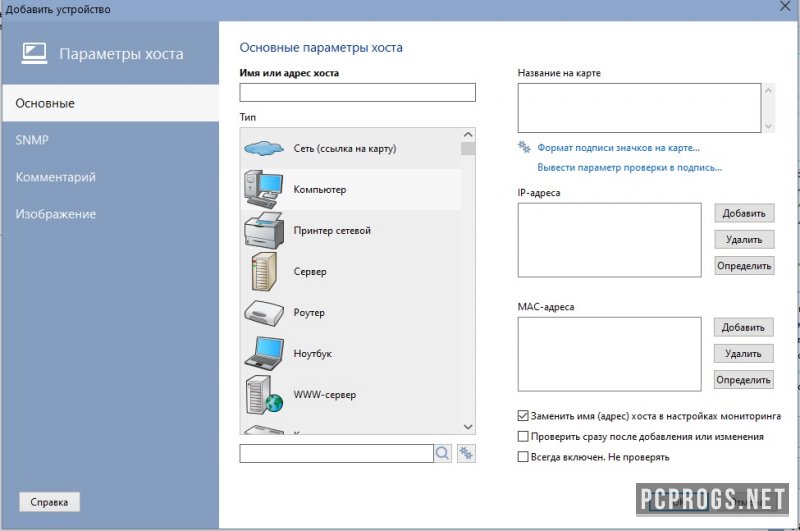Image resolution: width=800 pixels, height=531 pixels.
Task: Select the Компьютер desktop icon
Action: tap(263, 189)
